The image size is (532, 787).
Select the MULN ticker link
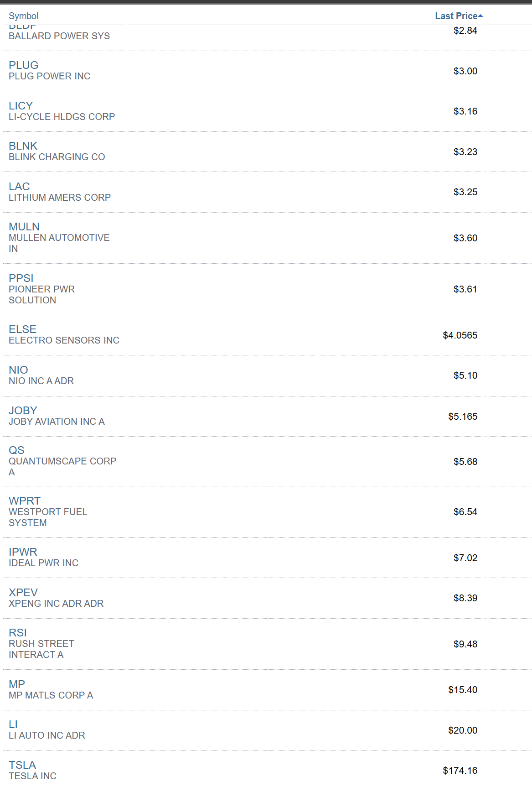tap(24, 227)
